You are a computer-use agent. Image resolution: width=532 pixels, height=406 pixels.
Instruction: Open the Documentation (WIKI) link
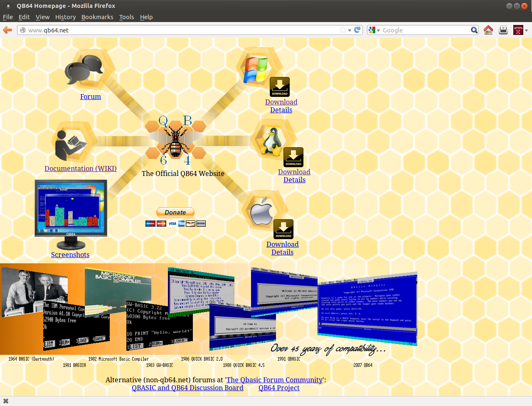pyautogui.click(x=81, y=168)
